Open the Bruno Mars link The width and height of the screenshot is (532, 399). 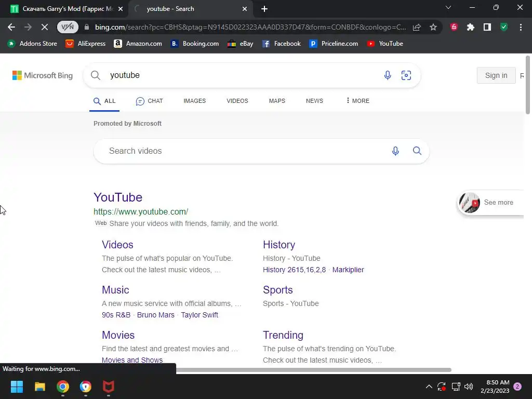tap(156, 315)
